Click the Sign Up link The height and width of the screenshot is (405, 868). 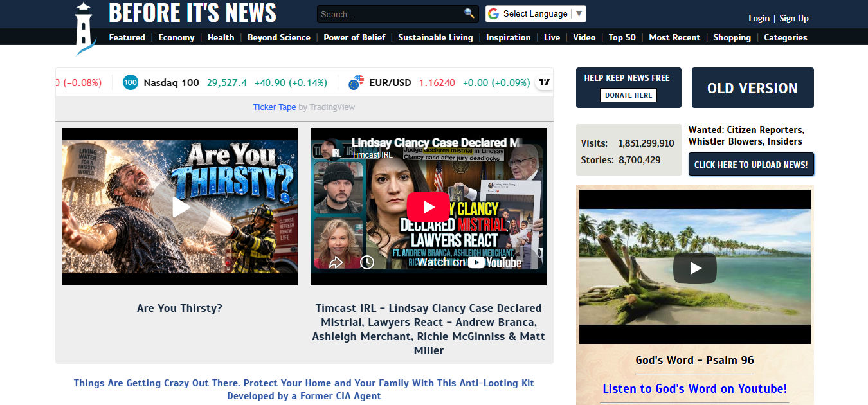tap(794, 18)
